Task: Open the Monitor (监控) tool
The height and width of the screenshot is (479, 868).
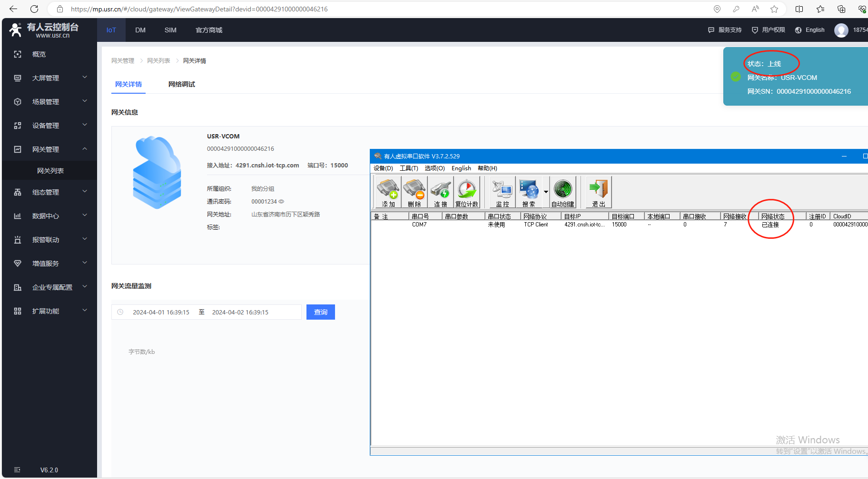Action: pos(503,192)
